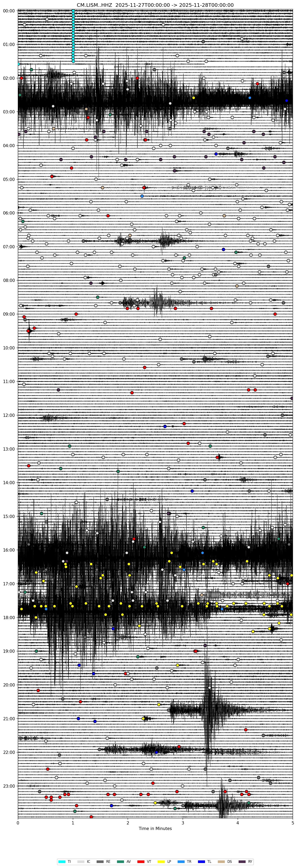297x868 pixels.
Task: Click the cyan TI legend swatch
Action: (62, 862)
